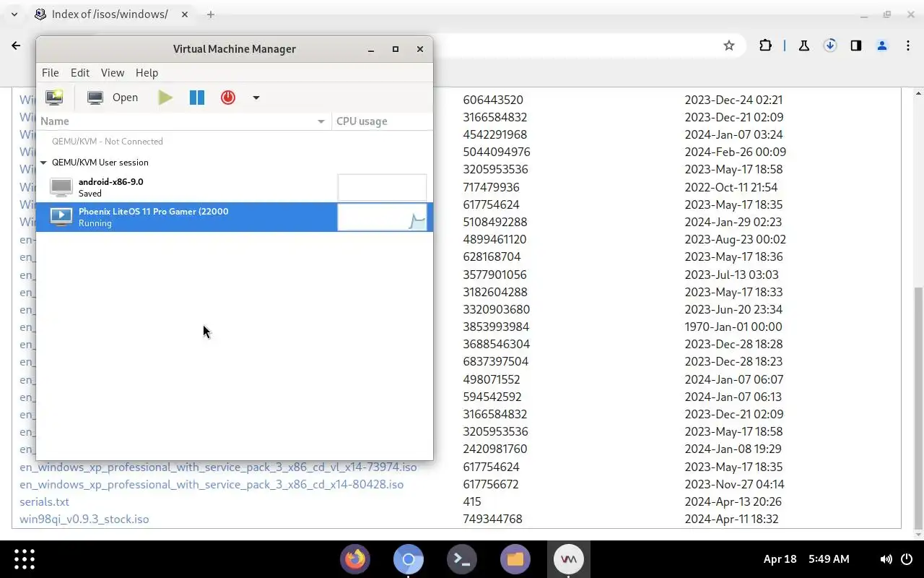Open the volume control in system tray
The height and width of the screenshot is (578, 924).
(886, 559)
